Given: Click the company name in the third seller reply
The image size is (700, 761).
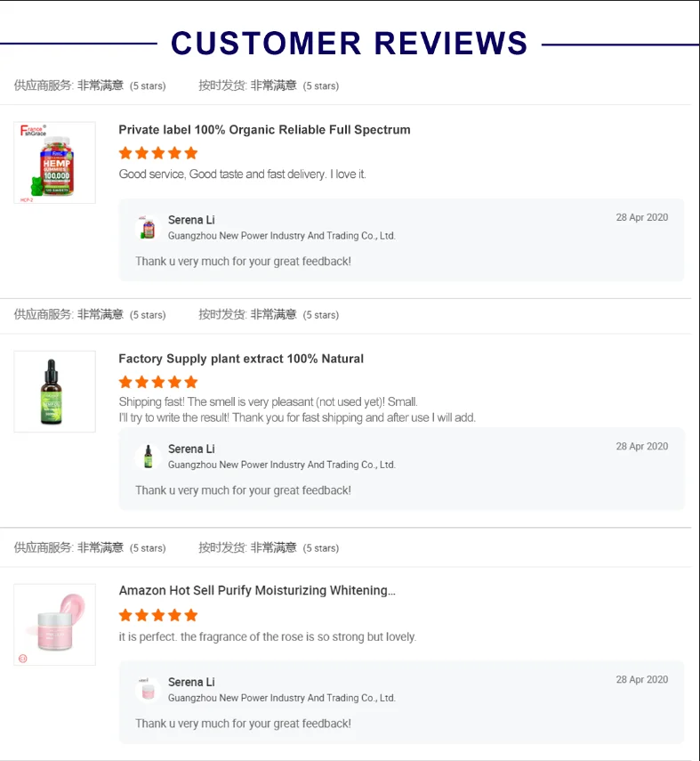Looking at the screenshot, I should (x=281, y=698).
